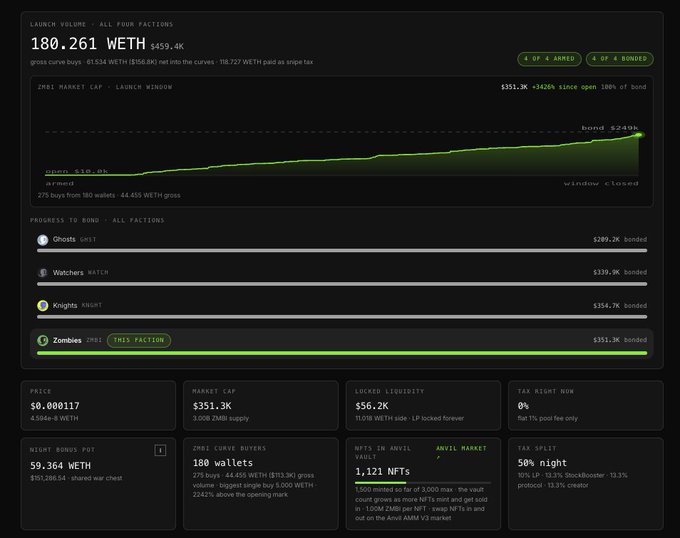
Task: Click the 180 wallets curve buyers value
Action: [223, 463]
